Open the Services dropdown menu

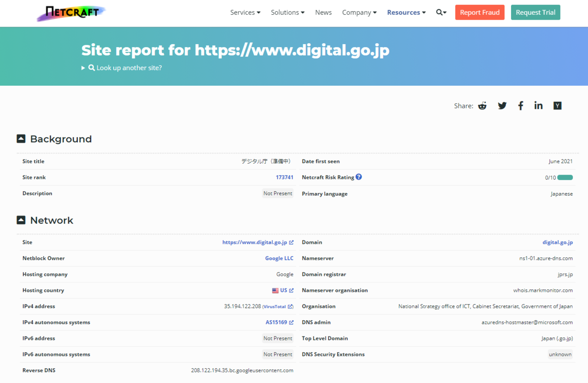[x=245, y=12]
